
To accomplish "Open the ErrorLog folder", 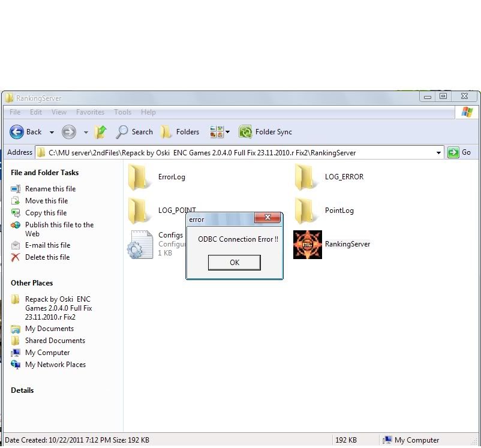I will [x=140, y=178].
